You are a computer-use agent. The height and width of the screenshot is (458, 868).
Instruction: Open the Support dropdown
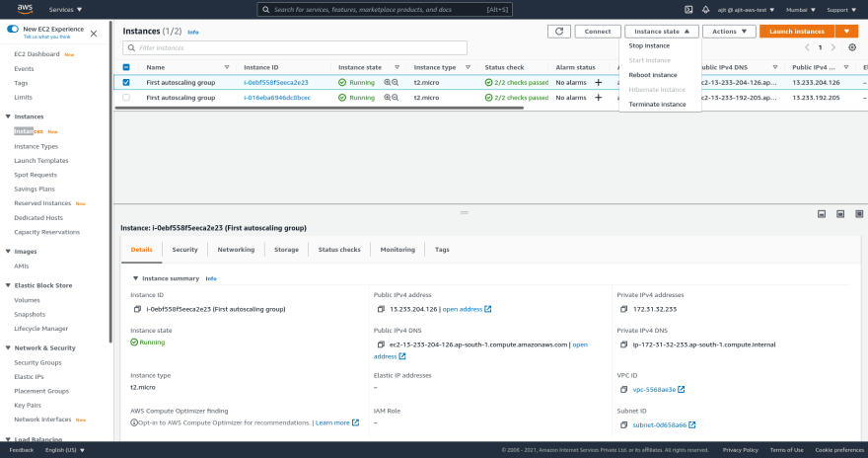(841, 10)
